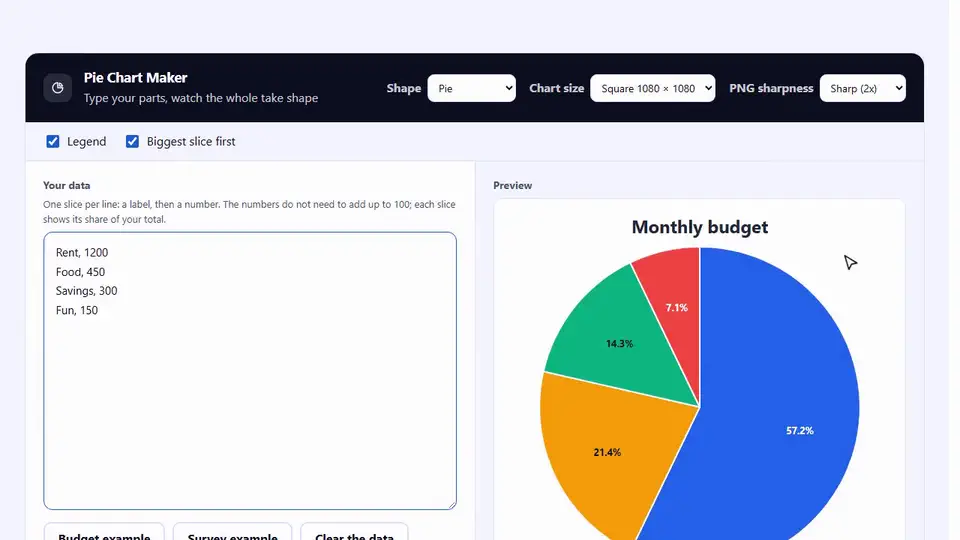
Task: Click the 'Rent, 1200' data line
Action: click(82, 252)
